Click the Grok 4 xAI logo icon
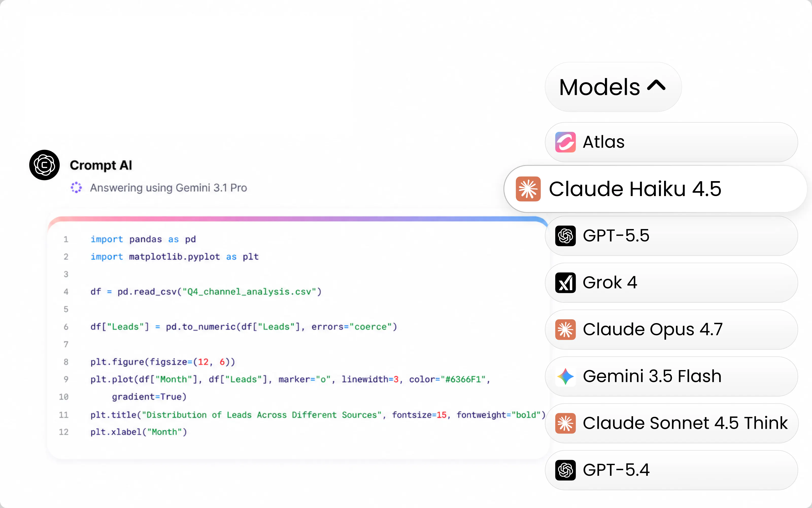The height and width of the screenshot is (508, 812). pyautogui.click(x=565, y=283)
